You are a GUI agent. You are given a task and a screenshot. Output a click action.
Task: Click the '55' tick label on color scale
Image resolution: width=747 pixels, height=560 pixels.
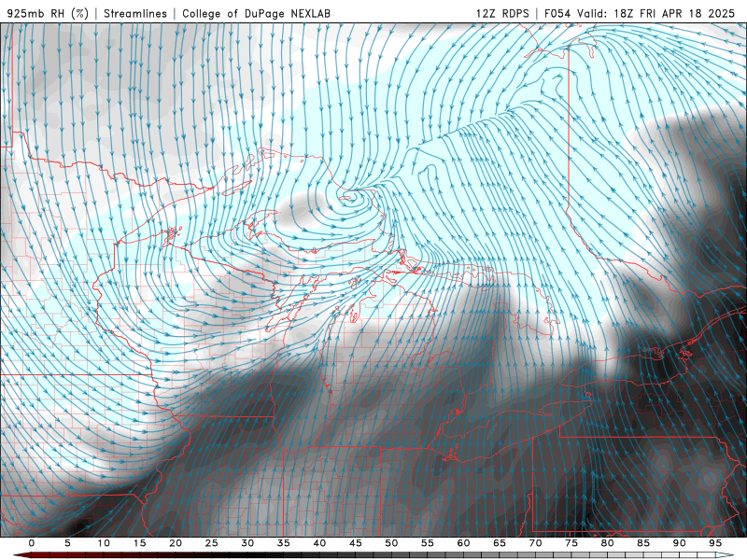click(428, 543)
